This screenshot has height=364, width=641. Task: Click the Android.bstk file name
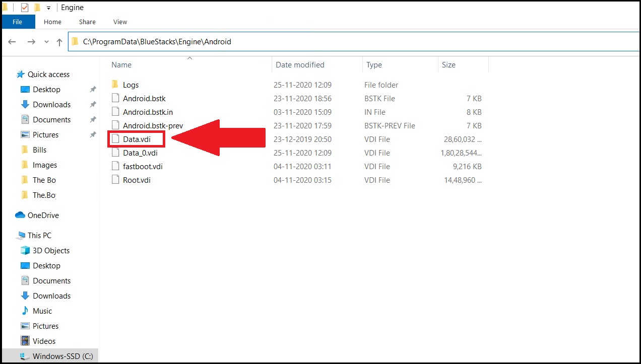[144, 98]
